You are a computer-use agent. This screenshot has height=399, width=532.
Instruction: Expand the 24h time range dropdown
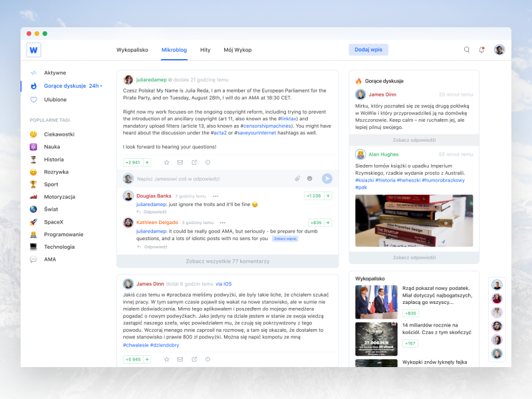(x=96, y=86)
